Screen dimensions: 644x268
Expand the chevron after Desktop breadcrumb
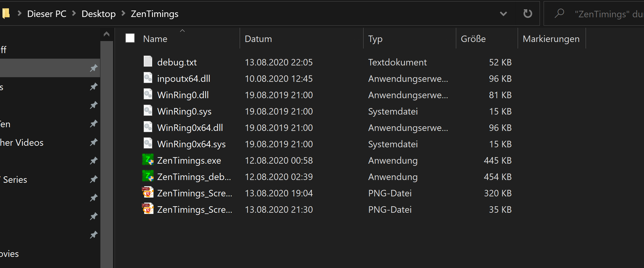click(x=124, y=14)
